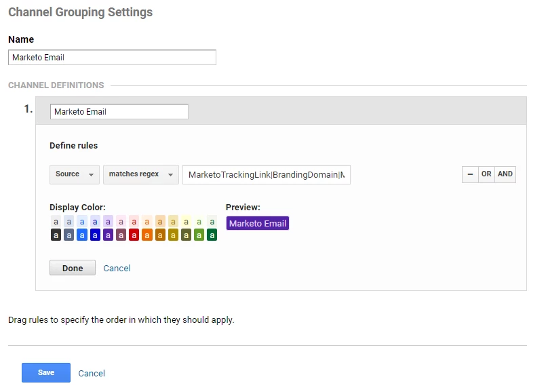This screenshot has height=392, width=548.
Task: Select the pale green pastel swatch
Action: coord(199,222)
